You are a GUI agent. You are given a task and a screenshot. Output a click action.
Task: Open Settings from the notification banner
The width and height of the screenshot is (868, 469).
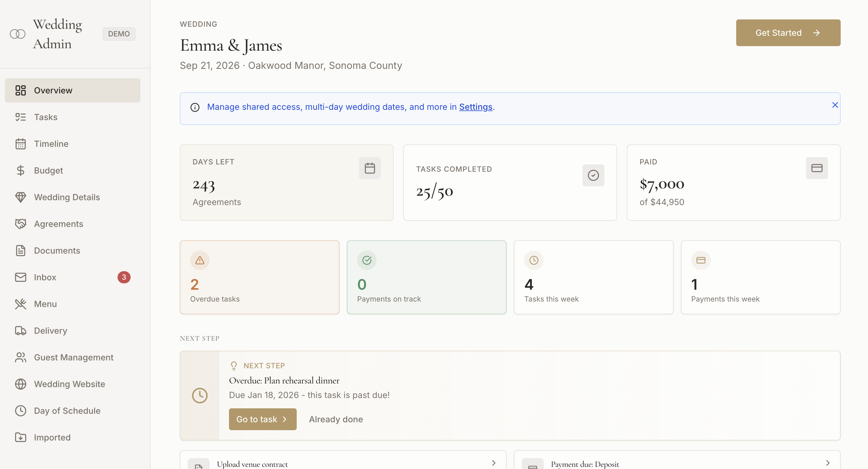point(475,107)
